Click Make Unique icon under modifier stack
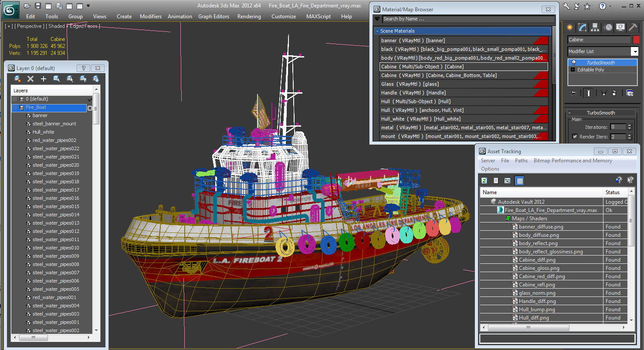The image size is (644, 350). [603, 93]
